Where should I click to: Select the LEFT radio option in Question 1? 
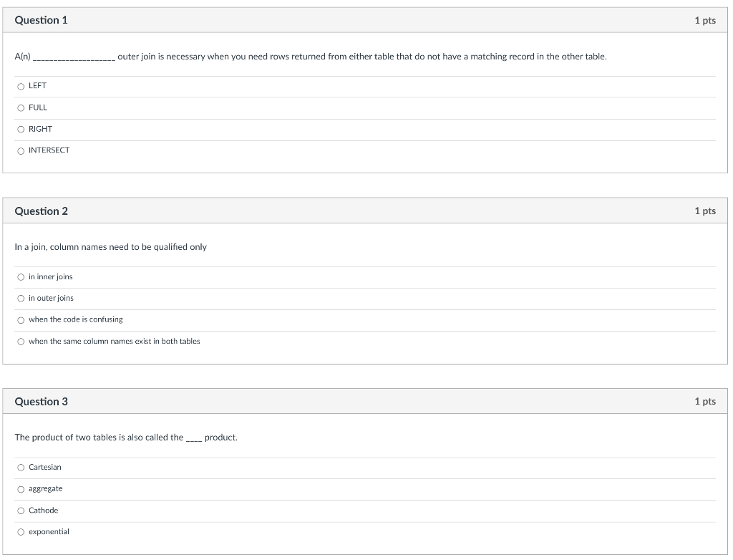pyautogui.click(x=21, y=86)
